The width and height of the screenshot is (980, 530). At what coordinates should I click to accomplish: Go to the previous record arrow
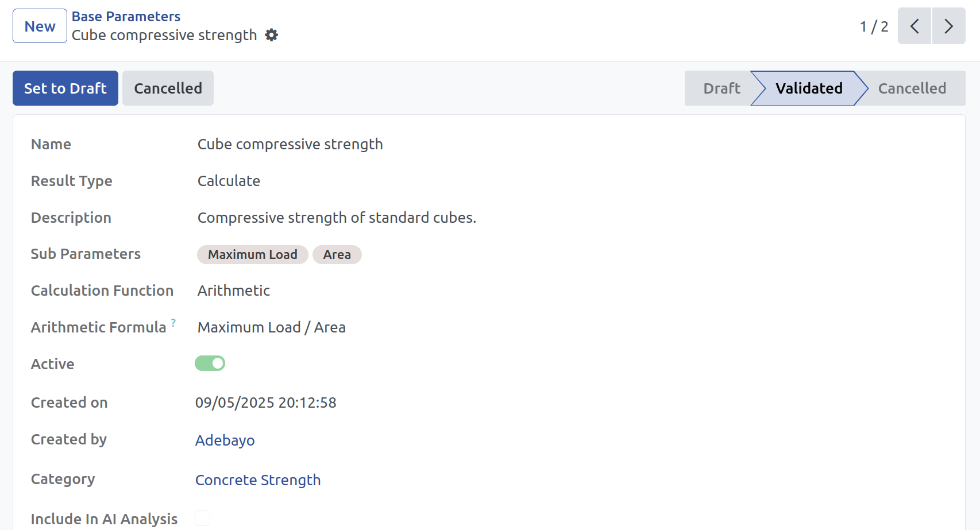tap(915, 26)
